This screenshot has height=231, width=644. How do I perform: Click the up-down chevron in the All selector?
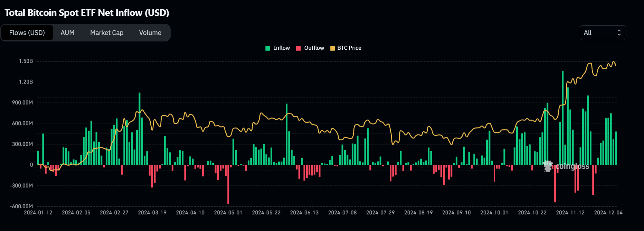tap(619, 33)
